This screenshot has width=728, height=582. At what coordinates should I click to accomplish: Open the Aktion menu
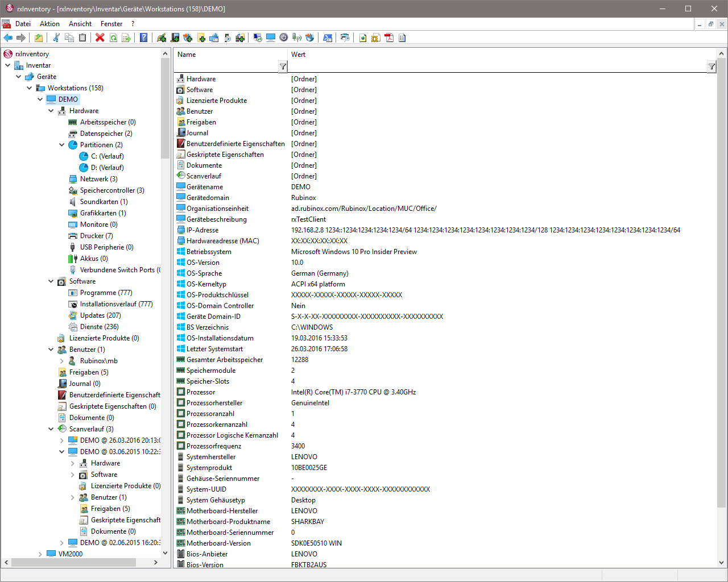(49, 24)
